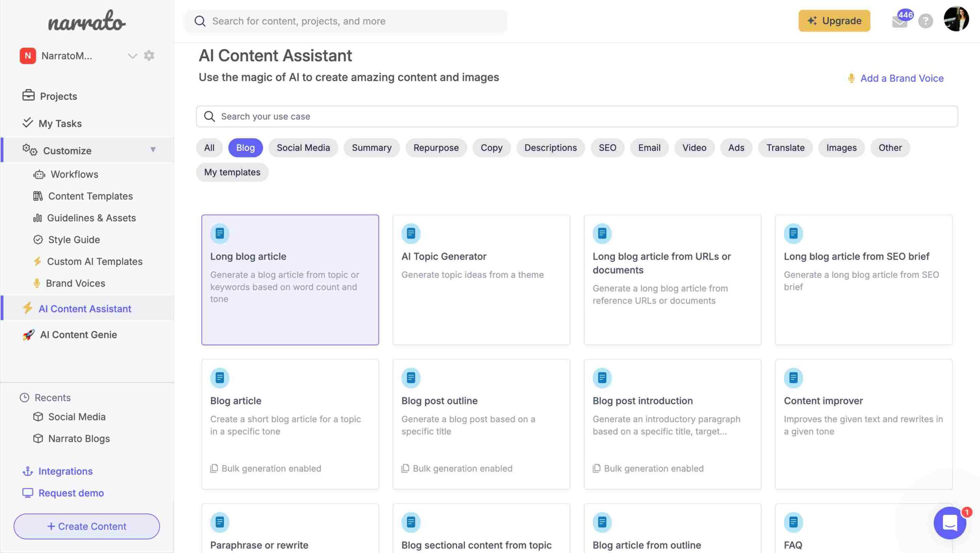
Task: Click the Search your use case input field
Action: tap(578, 116)
